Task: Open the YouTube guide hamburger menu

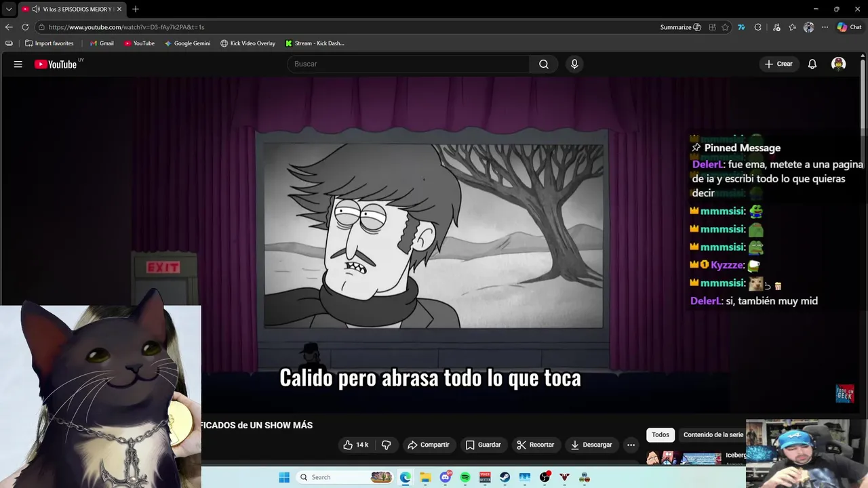Action: pyautogui.click(x=18, y=64)
